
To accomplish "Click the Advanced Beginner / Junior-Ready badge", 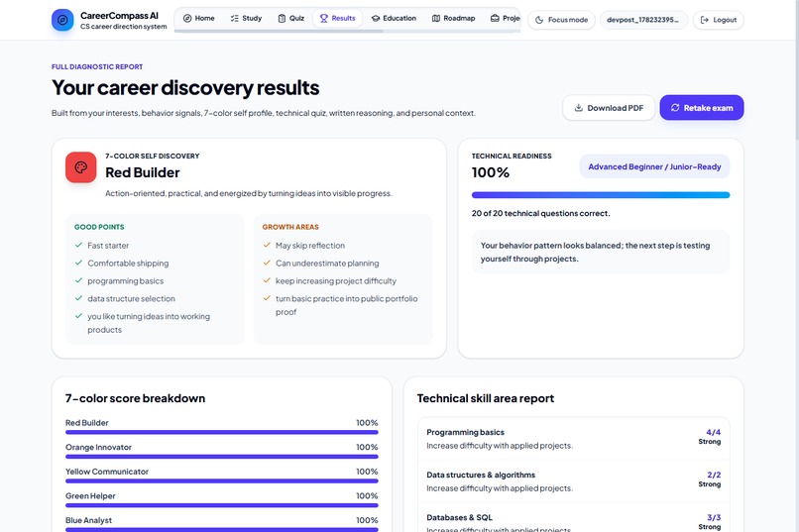I will click(x=654, y=166).
